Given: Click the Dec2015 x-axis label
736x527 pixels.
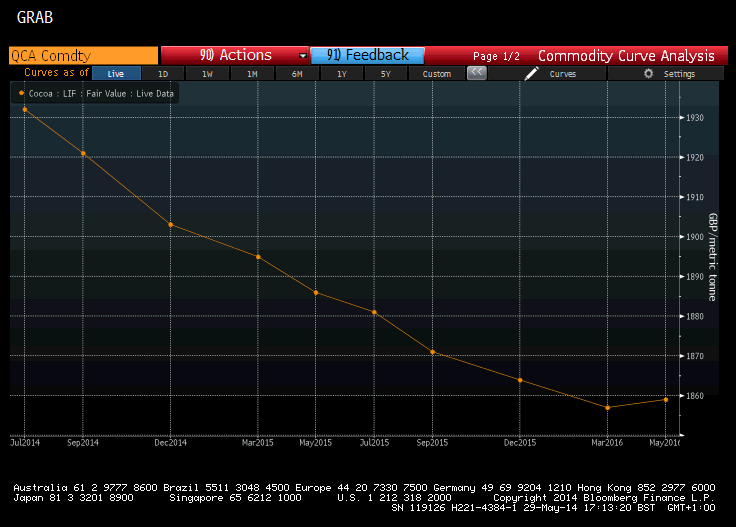Looking at the screenshot, I should pyautogui.click(x=520, y=443).
